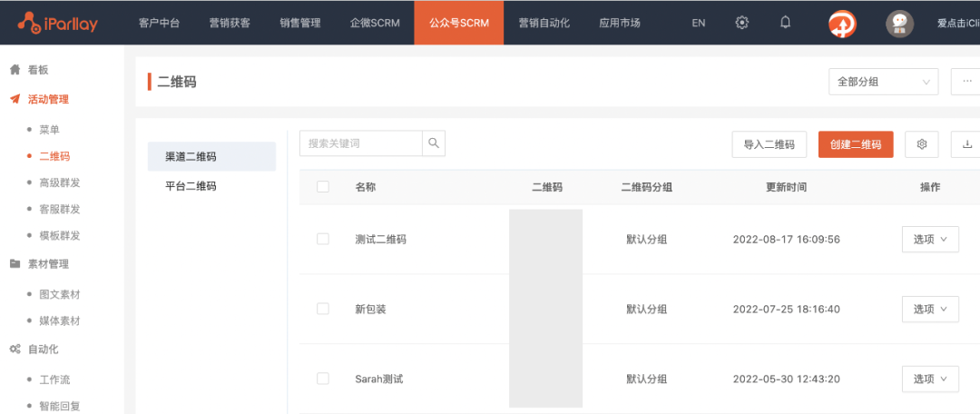Open settings gear in top navigation

tap(742, 23)
